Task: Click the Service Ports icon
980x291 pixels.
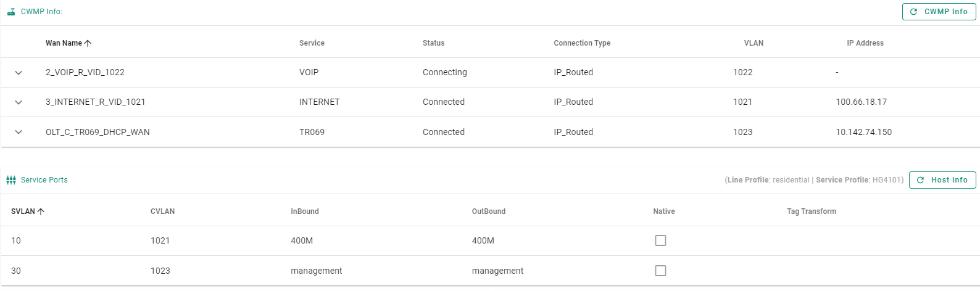Action: pos(11,180)
